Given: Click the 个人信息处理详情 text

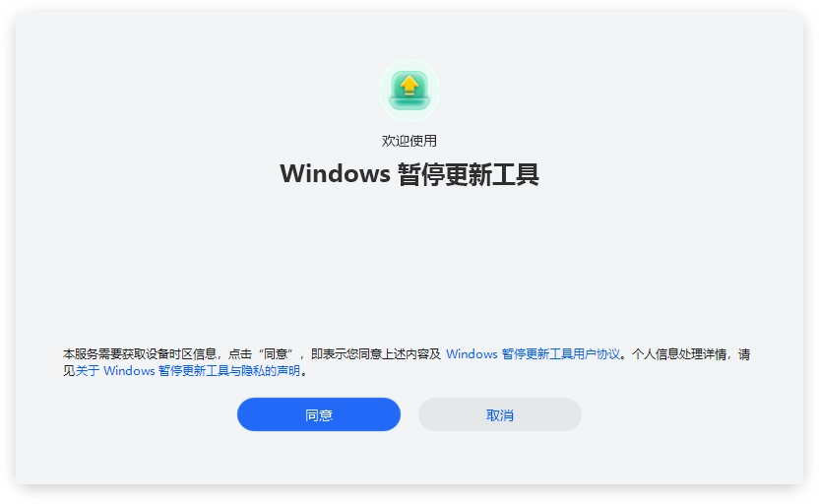Looking at the screenshot, I should (x=679, y=354).
